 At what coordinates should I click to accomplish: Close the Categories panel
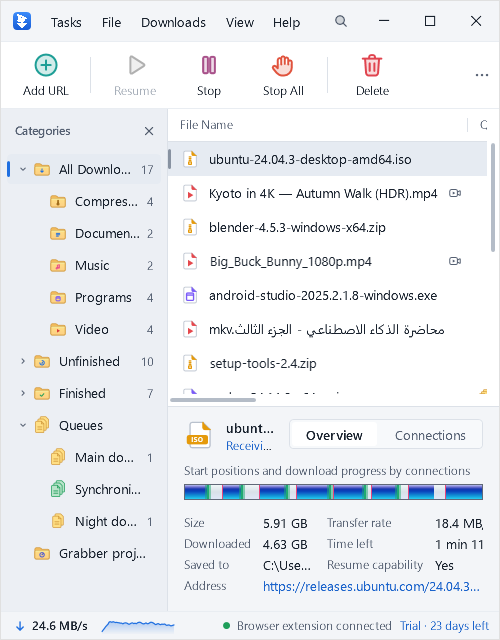tap(149, 131)
